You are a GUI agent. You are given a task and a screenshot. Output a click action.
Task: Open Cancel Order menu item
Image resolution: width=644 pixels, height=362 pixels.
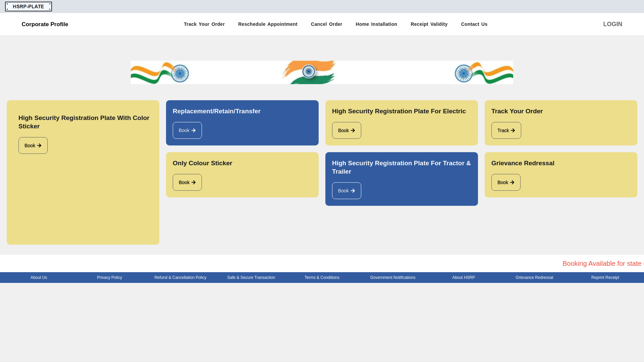click(326, 24)
